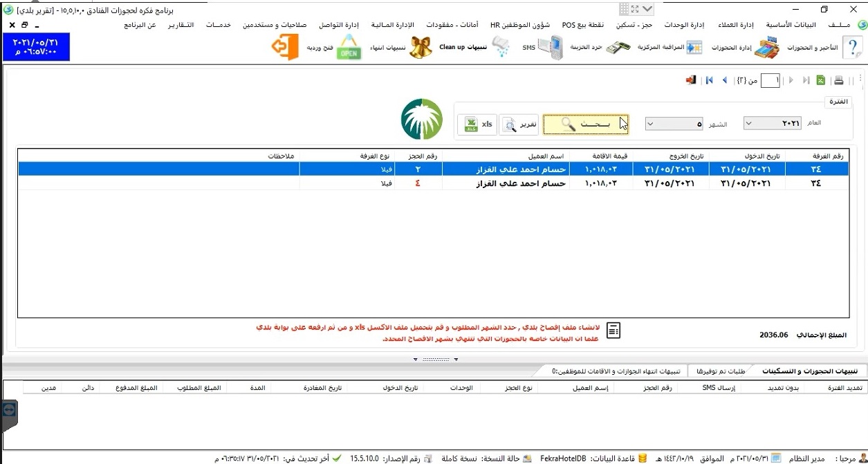868x464 pixels.
Task: Click the open shift (فتح وردية) icon
Action: (x=349, y=48)
